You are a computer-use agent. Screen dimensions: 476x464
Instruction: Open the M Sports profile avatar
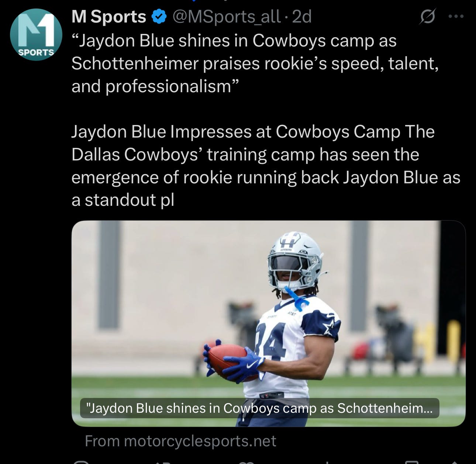[x=36, y=34]
